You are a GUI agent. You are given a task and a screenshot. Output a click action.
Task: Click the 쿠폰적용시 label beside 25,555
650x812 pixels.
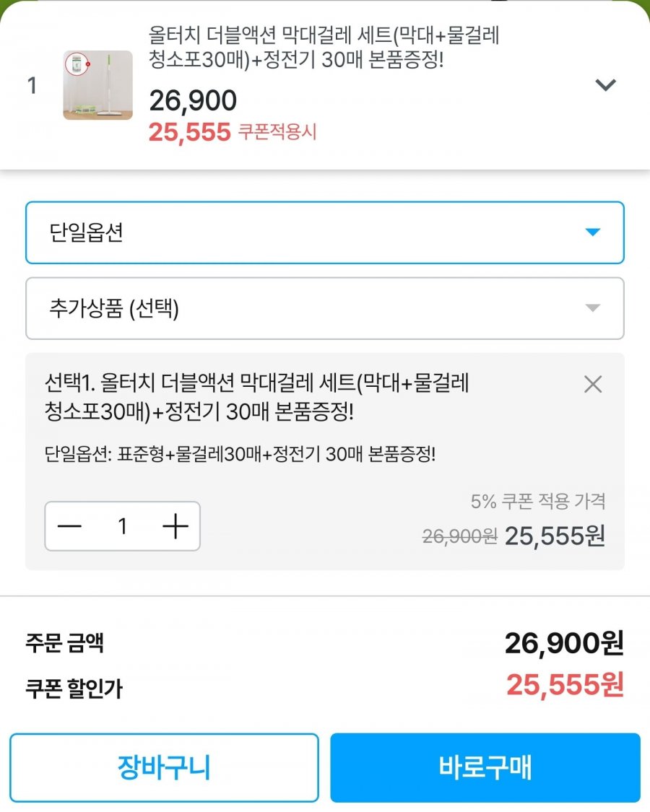point(277,132)
